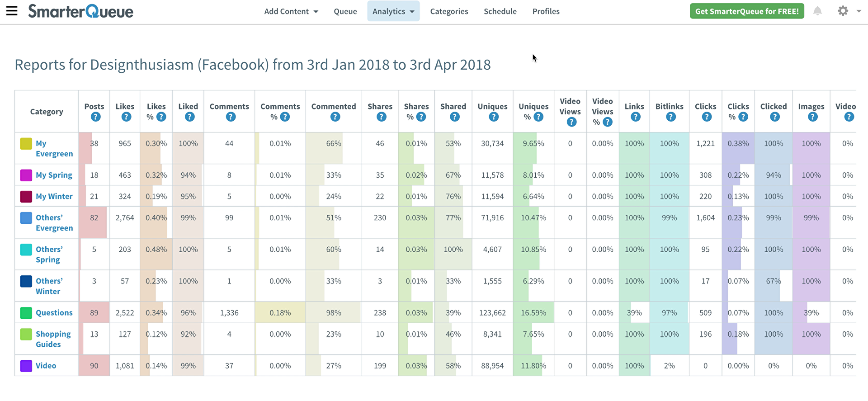Open the hamburger menu icon
The width and height of the screenshot is (868, 401).
pyautogui.click(x=12, y=11)
